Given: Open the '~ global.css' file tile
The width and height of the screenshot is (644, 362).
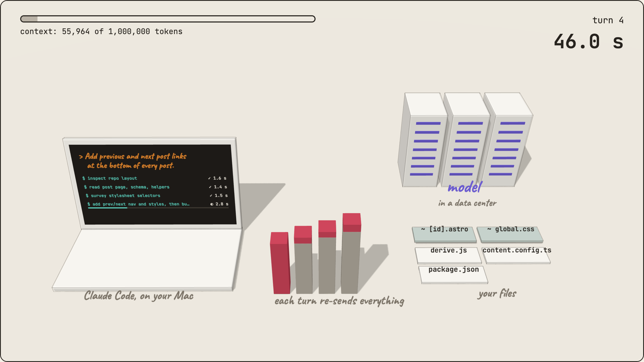Looking at the screenshot, I should click(510, 234).
